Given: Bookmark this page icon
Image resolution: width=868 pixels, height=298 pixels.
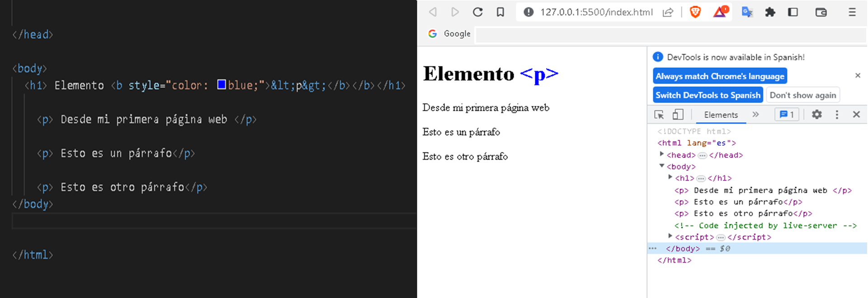Looking at the screenshot, I should pos(500,12).
